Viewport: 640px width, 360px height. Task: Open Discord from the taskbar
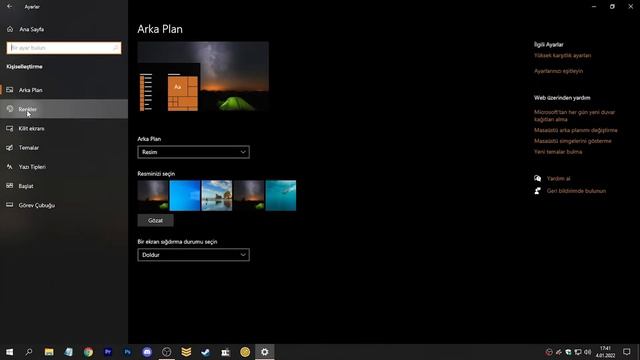(147, 352)
